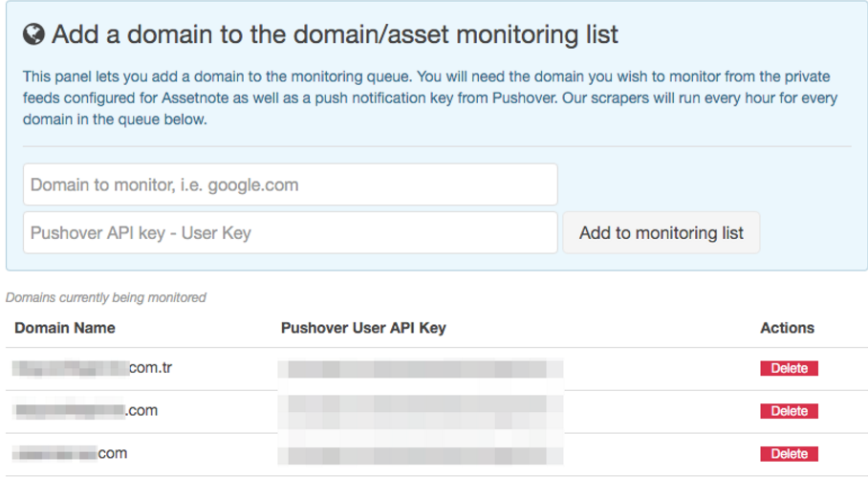This screenshot has width=868, height=477.
Task: Focus the 'Domain to monitor' input field
Action: click(290, 184)
